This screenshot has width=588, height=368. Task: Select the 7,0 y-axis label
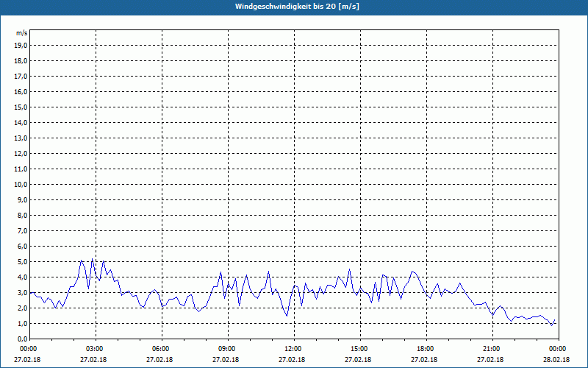point(22,230)
